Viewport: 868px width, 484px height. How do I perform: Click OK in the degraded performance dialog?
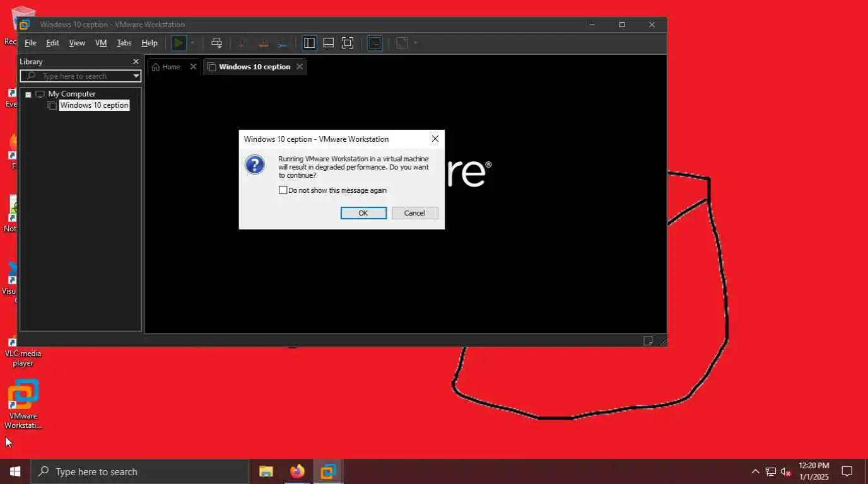[363, 213]
